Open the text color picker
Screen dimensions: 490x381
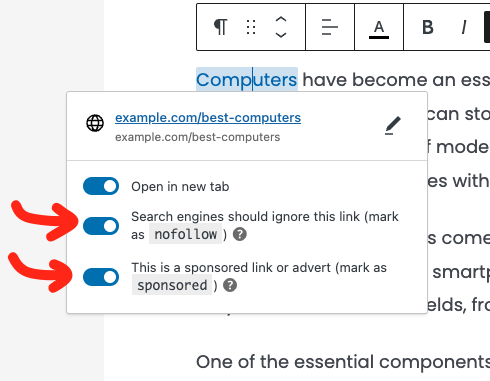[379, 29]
